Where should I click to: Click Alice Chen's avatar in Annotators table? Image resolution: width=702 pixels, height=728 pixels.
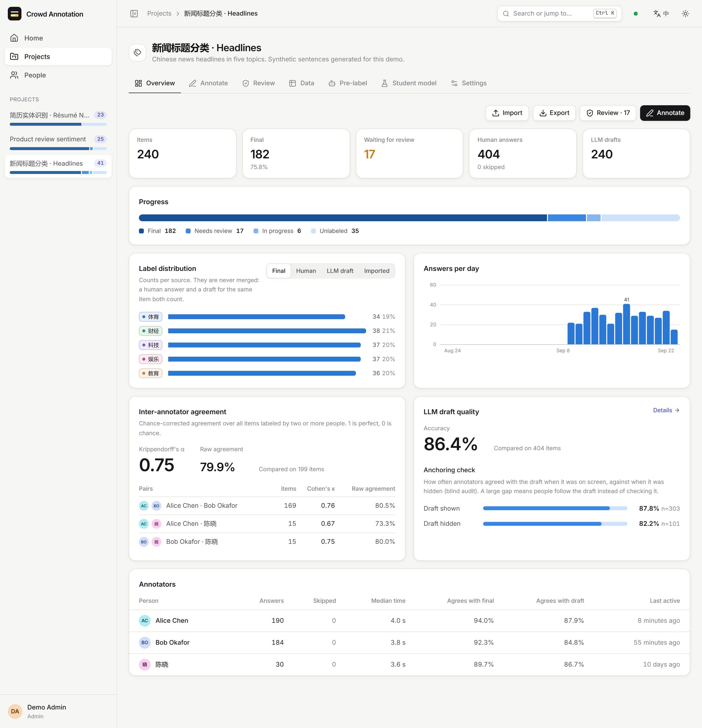(145, 621)
